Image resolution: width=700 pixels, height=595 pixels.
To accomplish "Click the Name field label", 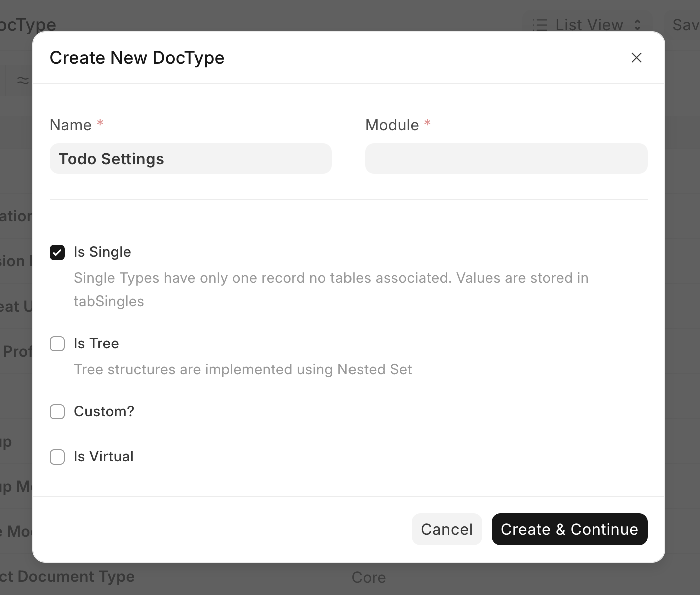I will click(x=71, y=125).
